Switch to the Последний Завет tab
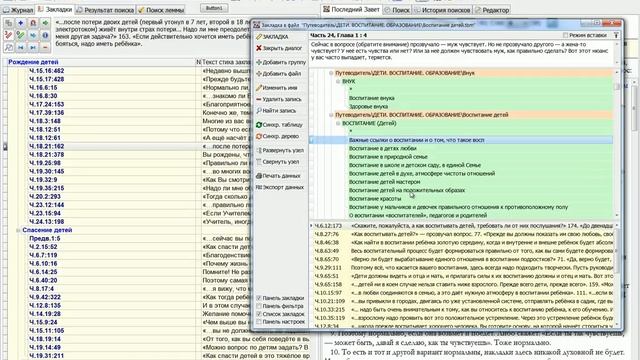The width and height of the screenshot is (640, 360). click(351, 9)
